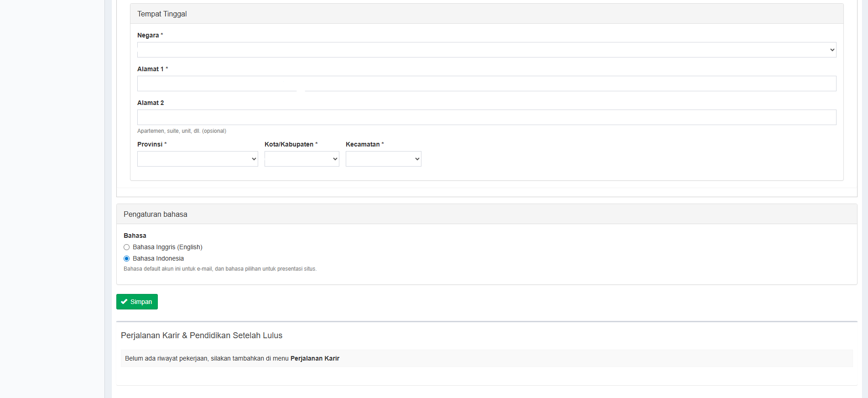Expand the Kecamatan dropdown list
Viewport: 868px width, 398px height.
[383, 159]
